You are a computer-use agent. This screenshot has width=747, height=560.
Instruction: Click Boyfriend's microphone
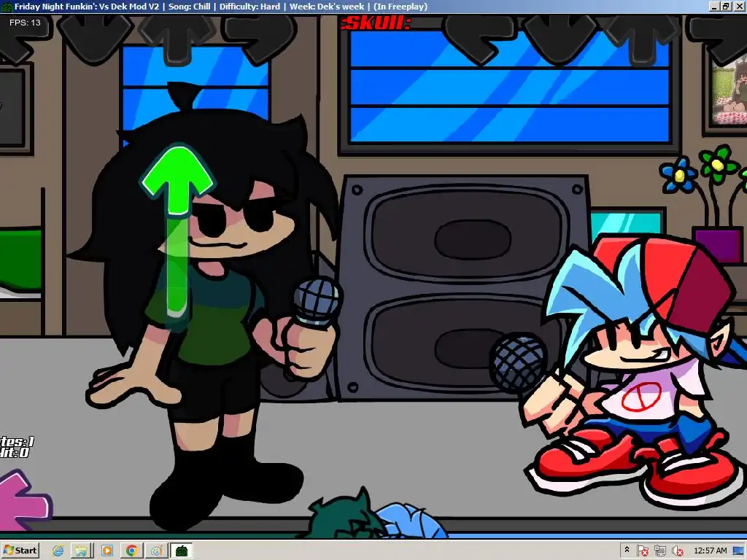[x=519, y=363]
